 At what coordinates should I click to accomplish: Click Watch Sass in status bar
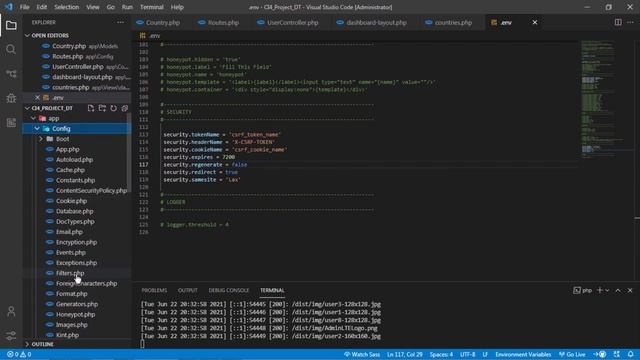coord(362,354)
